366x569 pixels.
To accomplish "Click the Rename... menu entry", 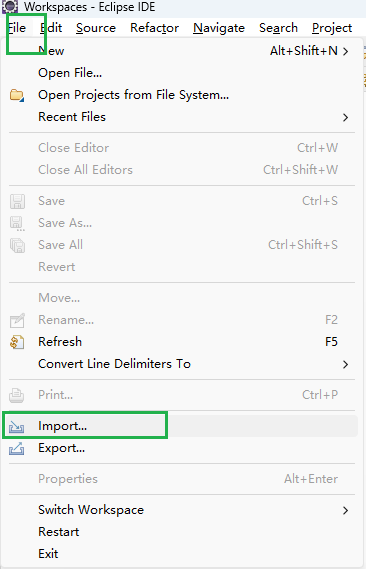I will 182,320.
